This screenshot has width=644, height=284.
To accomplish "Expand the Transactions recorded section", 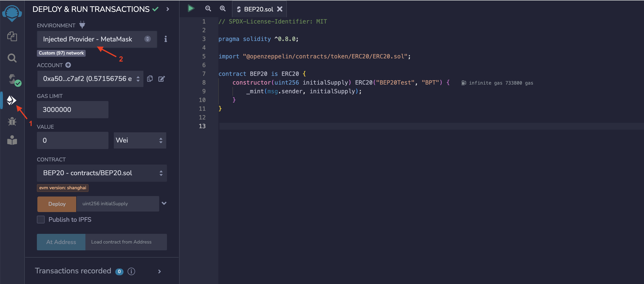I will coord(159,272).
